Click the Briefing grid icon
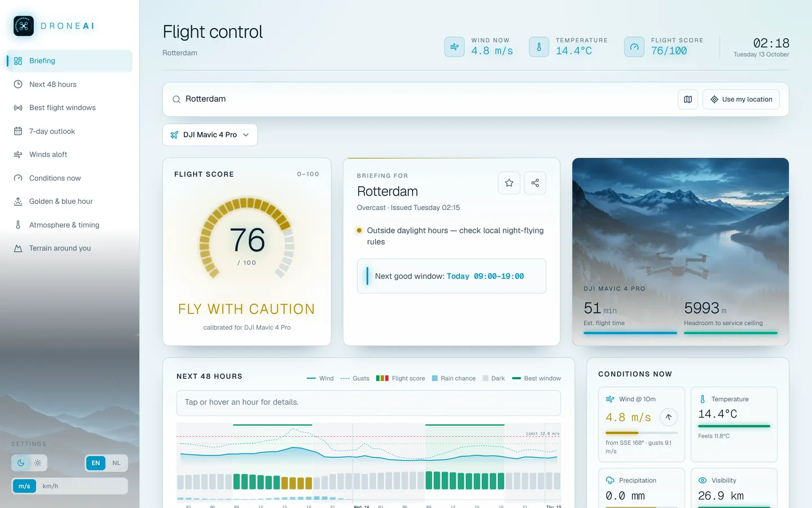 tap(18, 61)
